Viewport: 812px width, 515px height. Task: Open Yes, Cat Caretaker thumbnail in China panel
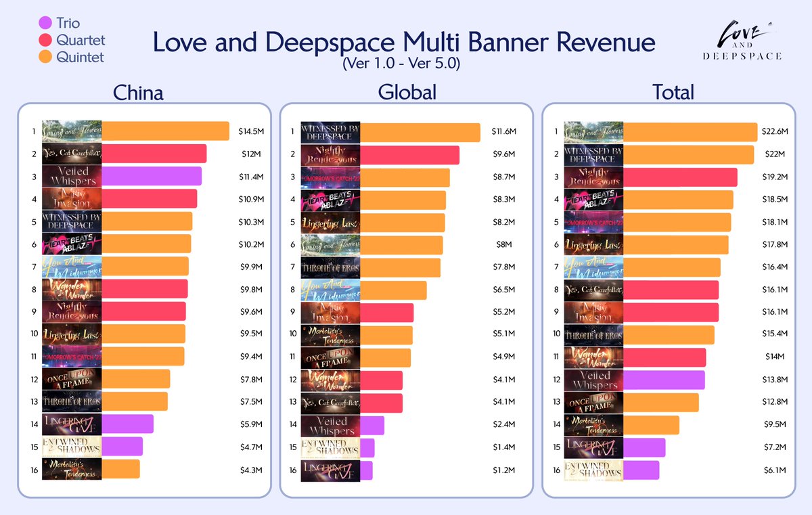coord(72,154)
